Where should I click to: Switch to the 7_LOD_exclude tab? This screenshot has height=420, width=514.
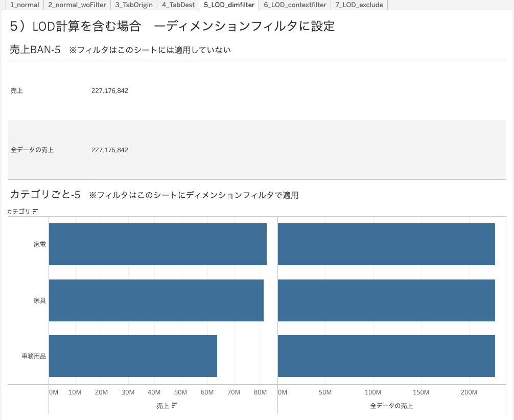pos(359,5)
